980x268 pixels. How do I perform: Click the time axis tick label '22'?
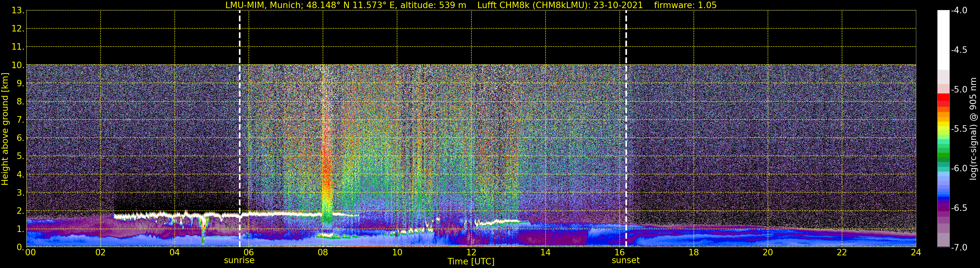pyautogui.click(x=842, y=252)
